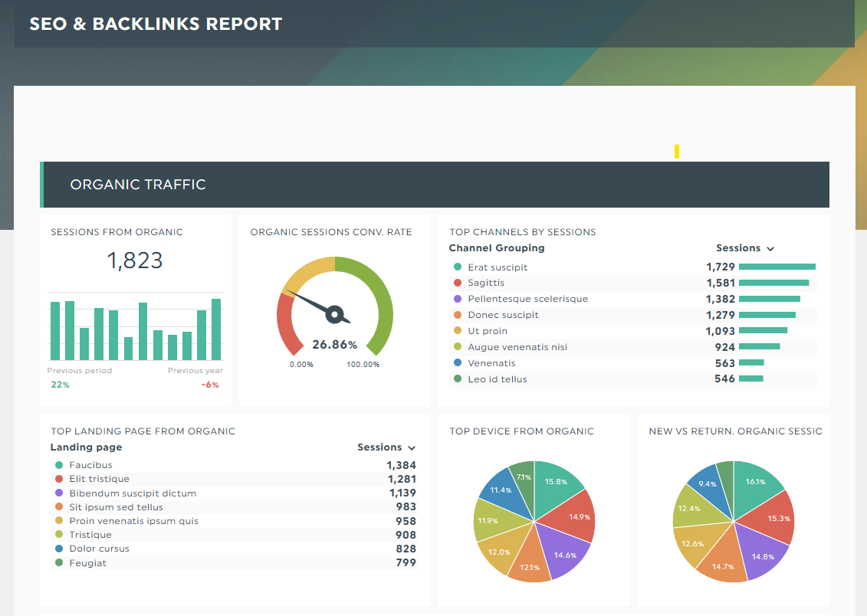Click the orange dot beside Donec suscipit
The width and height of the screenshot is (867, 616).
[x=458, y=315]
